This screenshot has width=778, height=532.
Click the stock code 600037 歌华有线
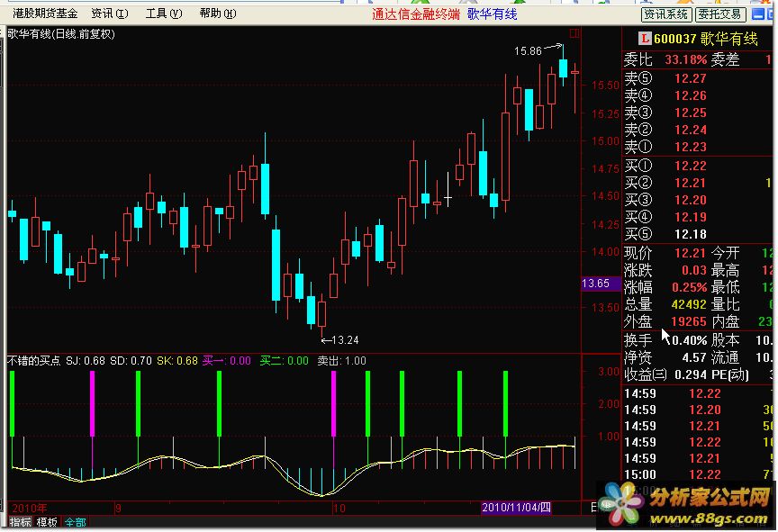tap(706, 39)
